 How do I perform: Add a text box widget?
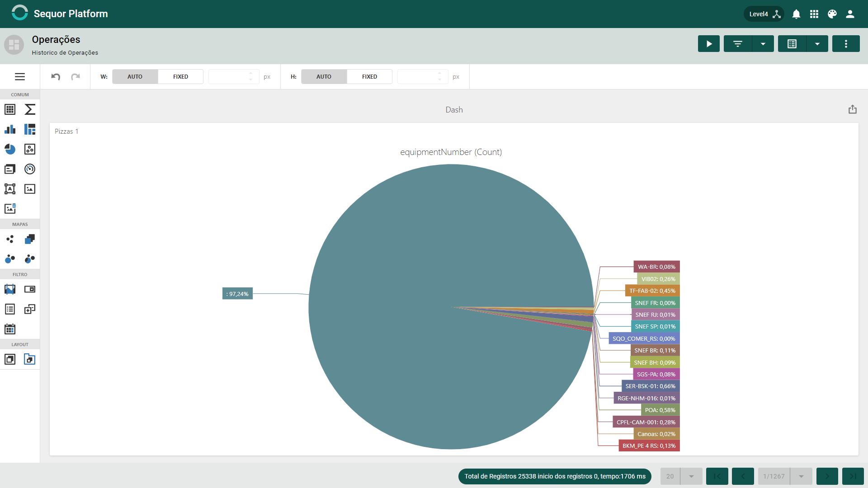[x=10, y=189]
